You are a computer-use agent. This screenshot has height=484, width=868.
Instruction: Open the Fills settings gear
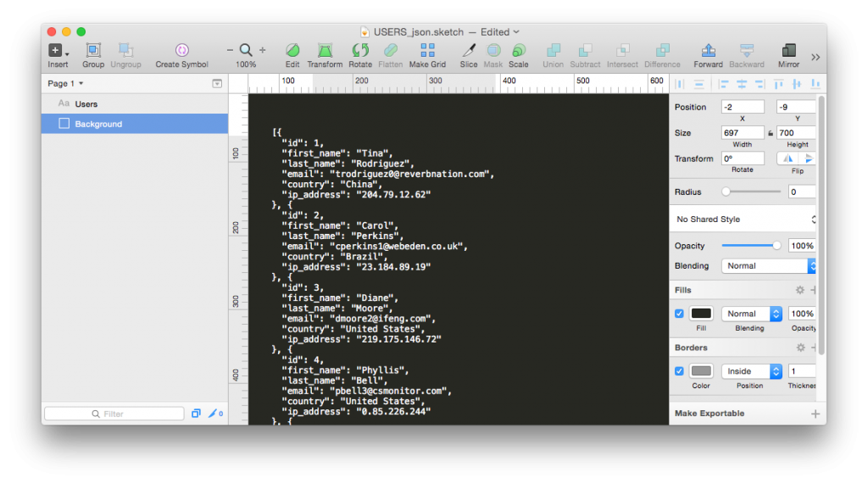pos(800,290)
